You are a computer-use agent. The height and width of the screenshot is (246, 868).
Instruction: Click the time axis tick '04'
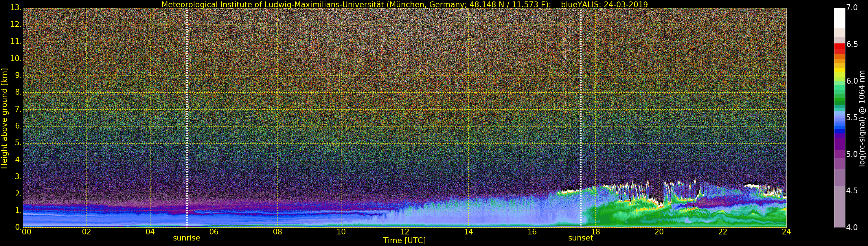click(x=150, y=232)
